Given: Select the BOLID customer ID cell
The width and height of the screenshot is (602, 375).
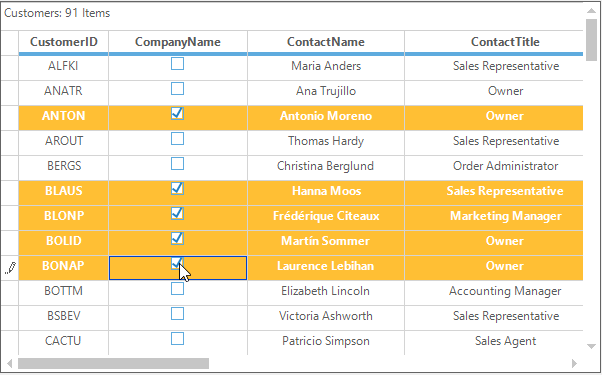Looking at the screenshot, I should point(64,243).
